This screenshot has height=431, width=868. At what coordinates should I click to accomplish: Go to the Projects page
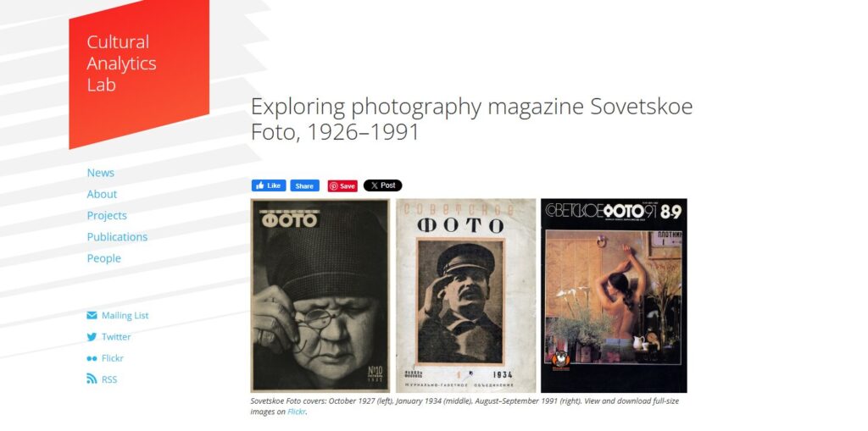[x=107, y=216]
